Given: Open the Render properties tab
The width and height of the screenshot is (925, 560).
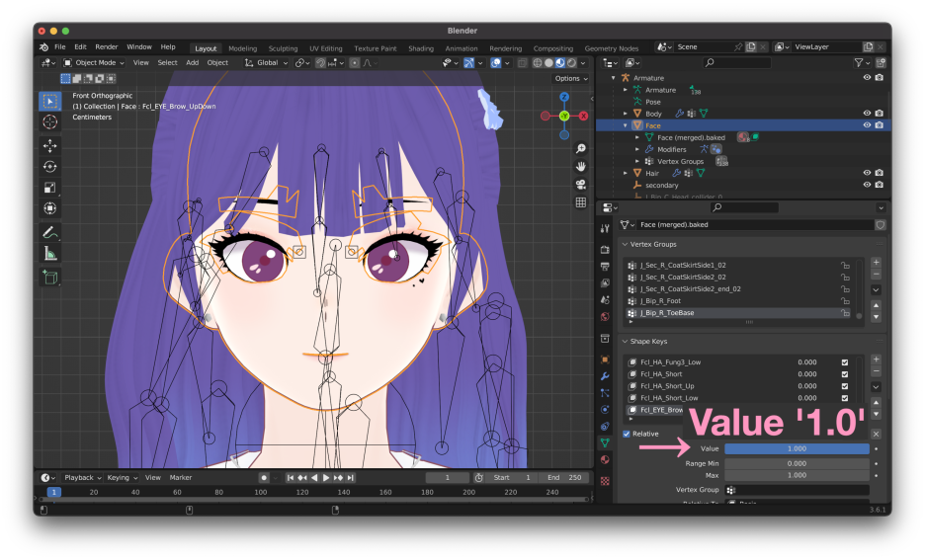Looking at the screenshot, I should click(605, 250).
